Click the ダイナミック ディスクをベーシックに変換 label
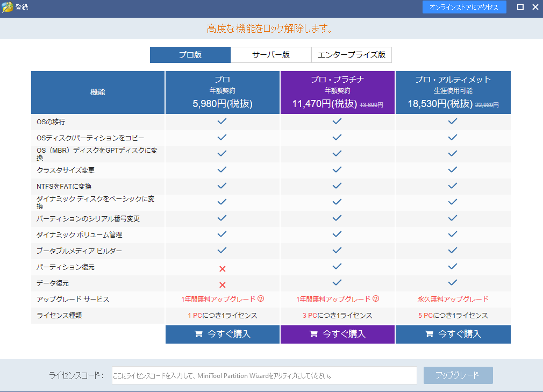This screenshot has width=543, height=392. click(x=96, y=203)
